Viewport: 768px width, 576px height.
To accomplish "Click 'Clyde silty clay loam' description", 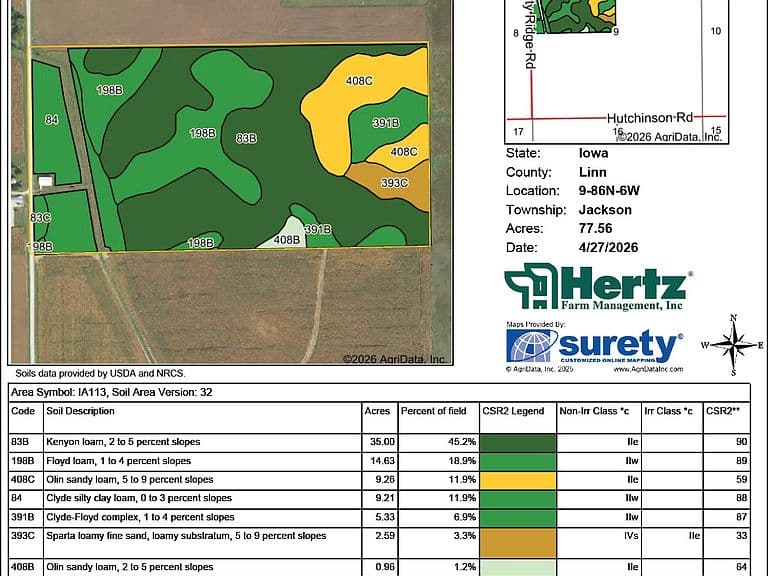I will click(139, 498).
